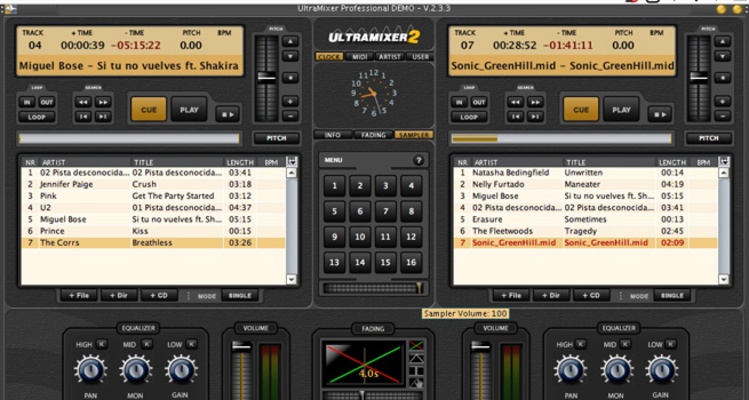Image resolution: width=749 pixels, height=400 pixels.
Task: Skip to previous track on left deck
Action: 83,117
